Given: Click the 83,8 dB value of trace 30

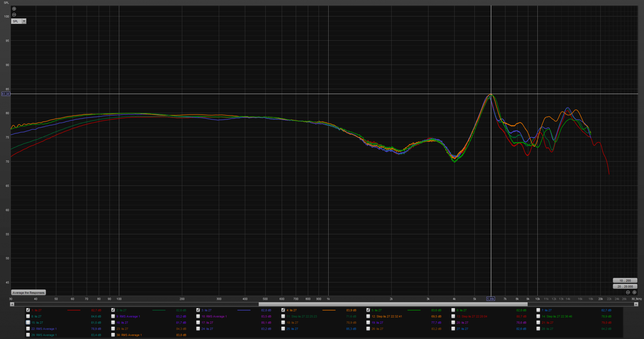Looking at the screenshot, I should point(181,335).
